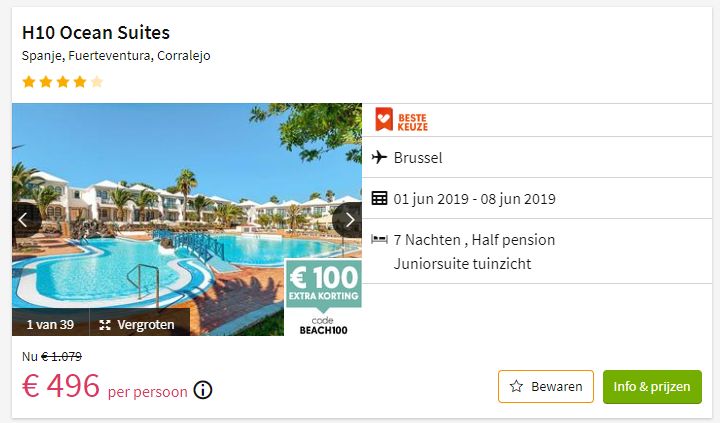Click the Juniorsuite tuinzicht room type
Screen dimensions: 720x423
(x=462, y=264)
